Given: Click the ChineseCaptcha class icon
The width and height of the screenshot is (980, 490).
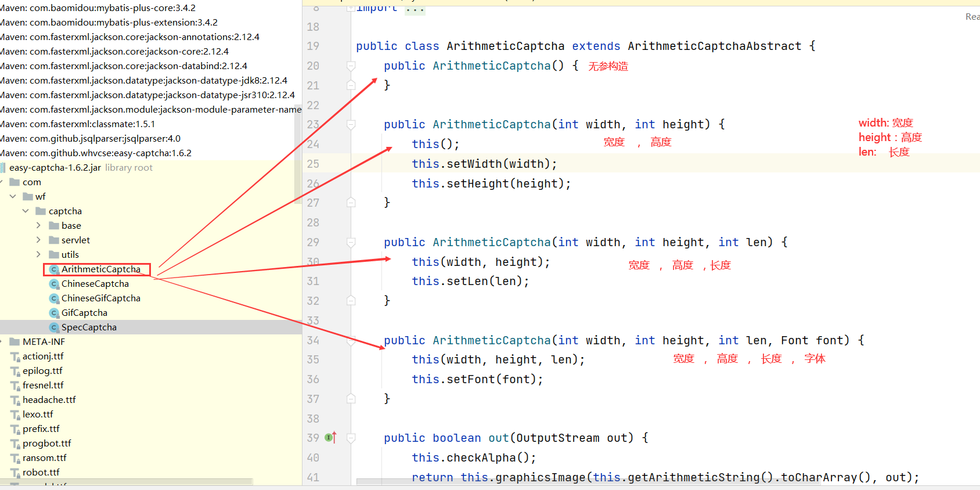Looking at the screenshot, I should pos(54,284).
